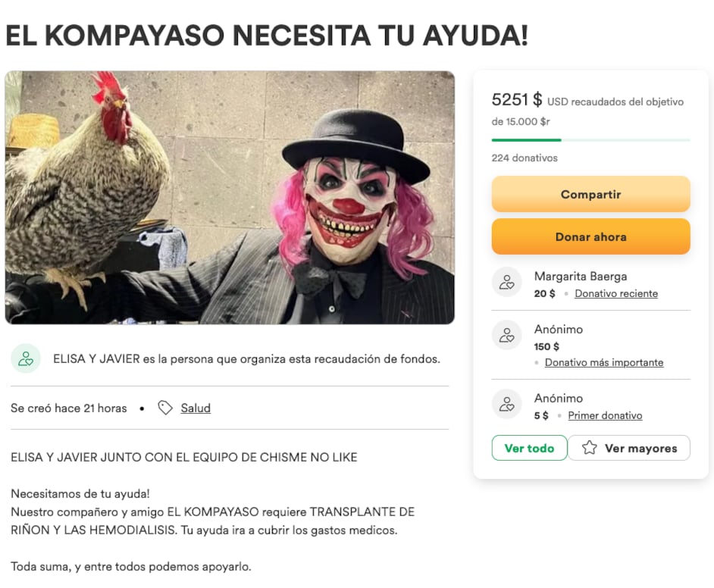Click the Donar ahora button
The width and height of the screenshot is (714, 588).
[x=590, y=236]
